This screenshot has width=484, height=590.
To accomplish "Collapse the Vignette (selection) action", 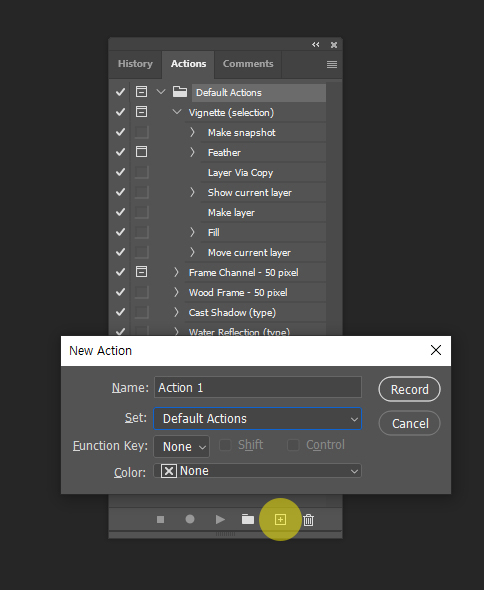I will 177,112.
